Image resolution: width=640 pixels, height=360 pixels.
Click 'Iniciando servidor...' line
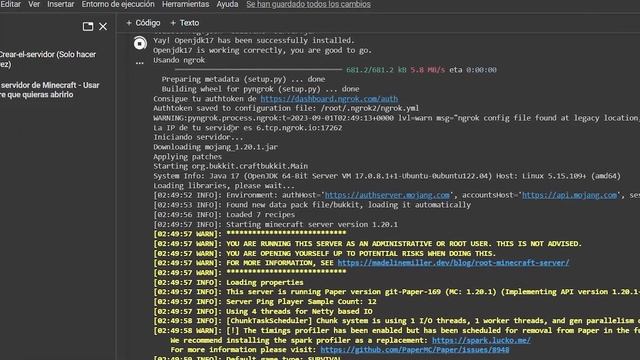198,137
